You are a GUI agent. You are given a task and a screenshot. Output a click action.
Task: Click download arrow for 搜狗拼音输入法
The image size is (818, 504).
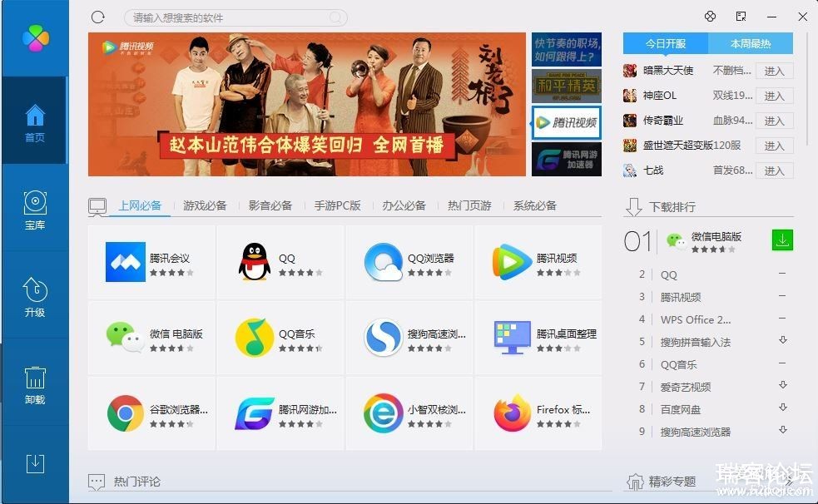tap(782, 340)
